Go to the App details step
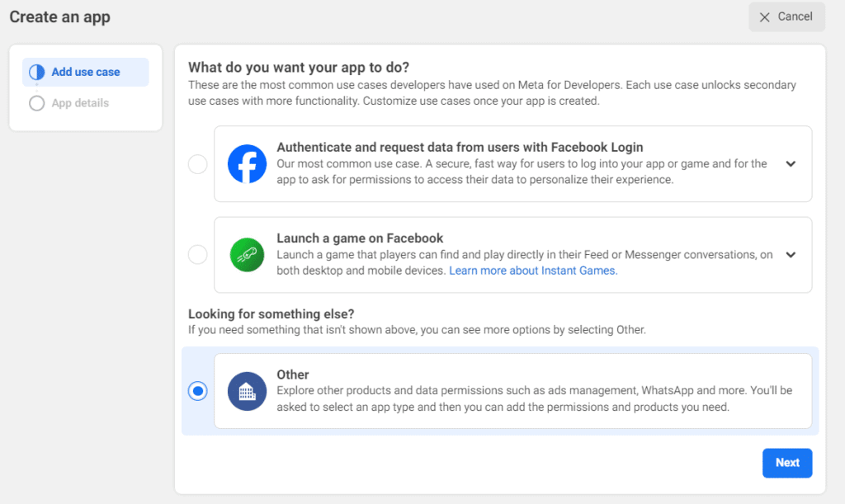This screenshot has width=845, height=504. point(80,104)
